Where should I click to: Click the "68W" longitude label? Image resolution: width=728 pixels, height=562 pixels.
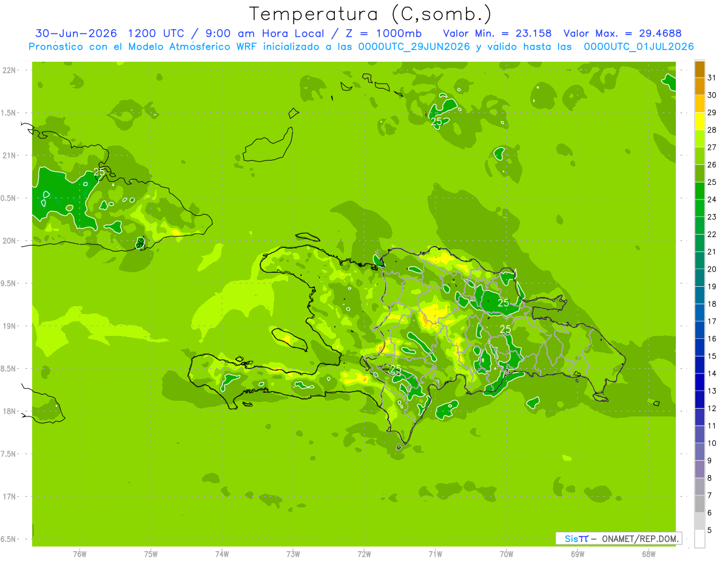[x=649, y=554]
